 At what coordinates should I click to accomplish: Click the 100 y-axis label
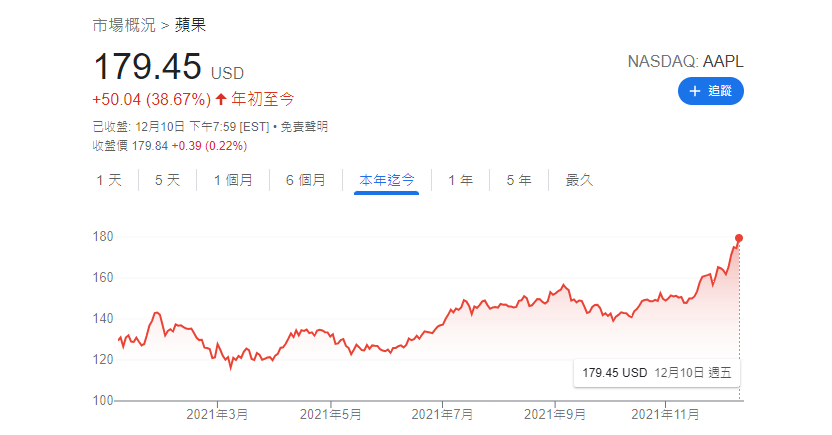pyautogui.click(x=103, y=401)
